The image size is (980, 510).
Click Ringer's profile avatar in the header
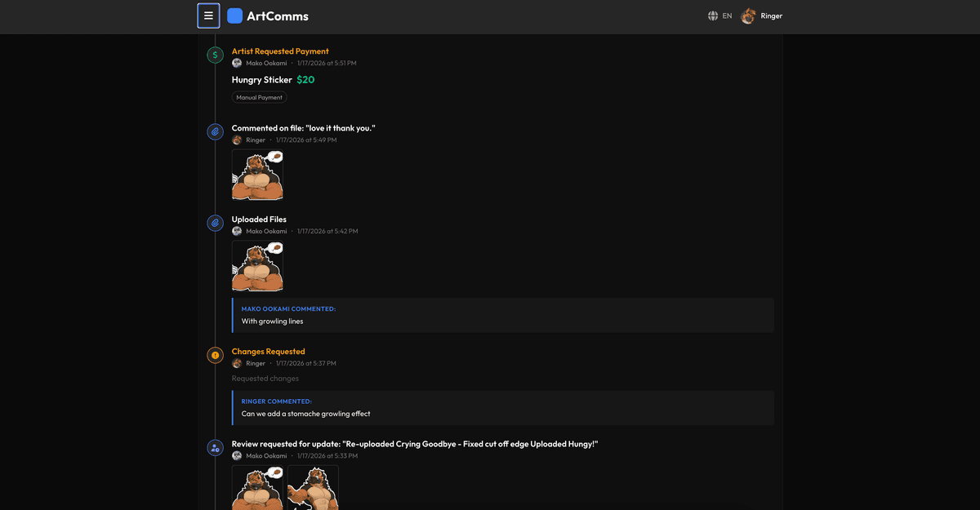tap(748, 15)
